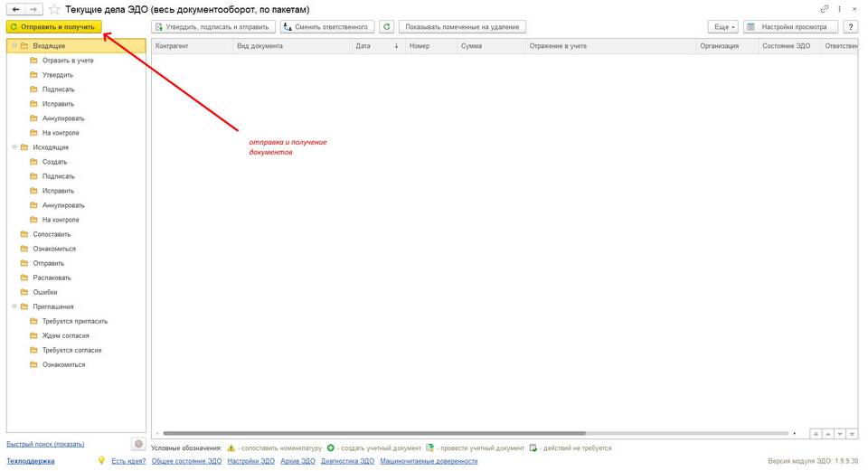Select top-level Ознакомиться folder
868x471 pixels.
(53, 249)
